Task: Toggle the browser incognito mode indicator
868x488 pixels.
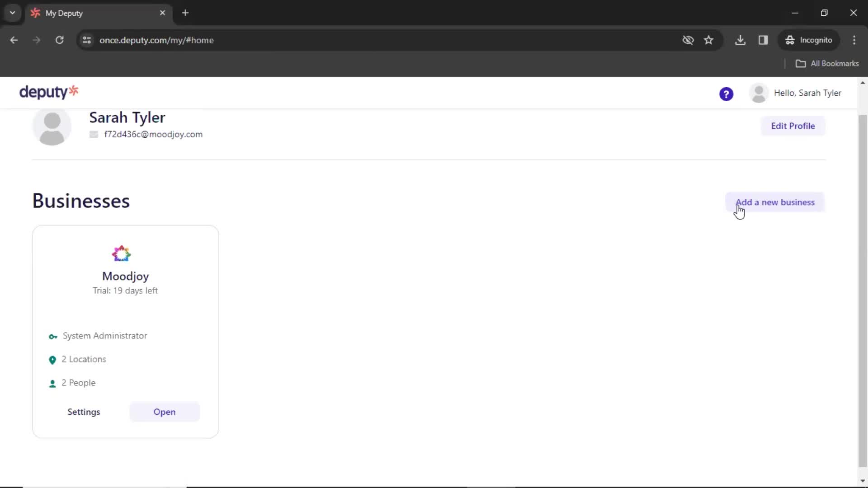Action: (x=810, y=40)
